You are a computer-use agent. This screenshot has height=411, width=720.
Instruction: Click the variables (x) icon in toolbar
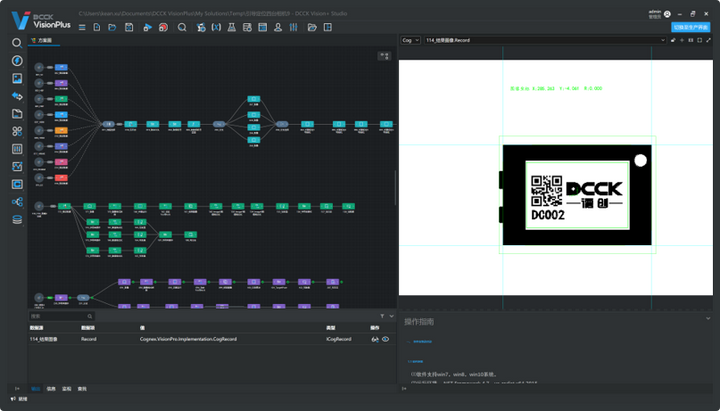216,27
